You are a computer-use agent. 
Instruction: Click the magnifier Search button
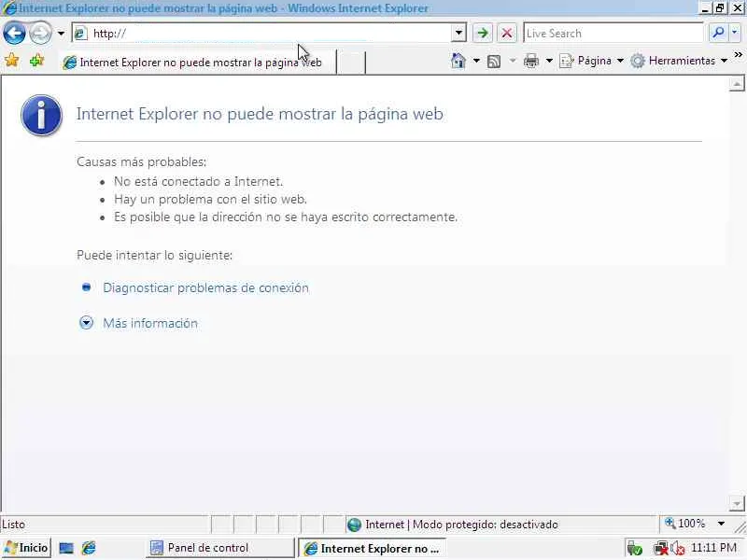718,34
